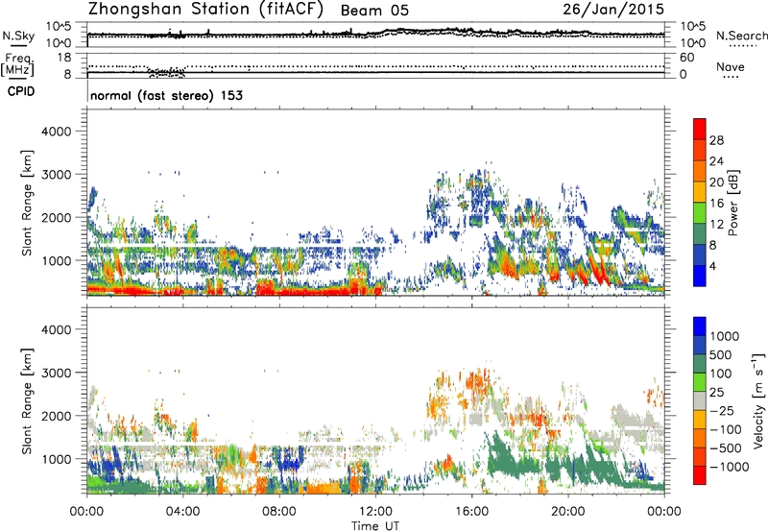
Task: Click the '4' Power colorbar label
Action: 712,266
